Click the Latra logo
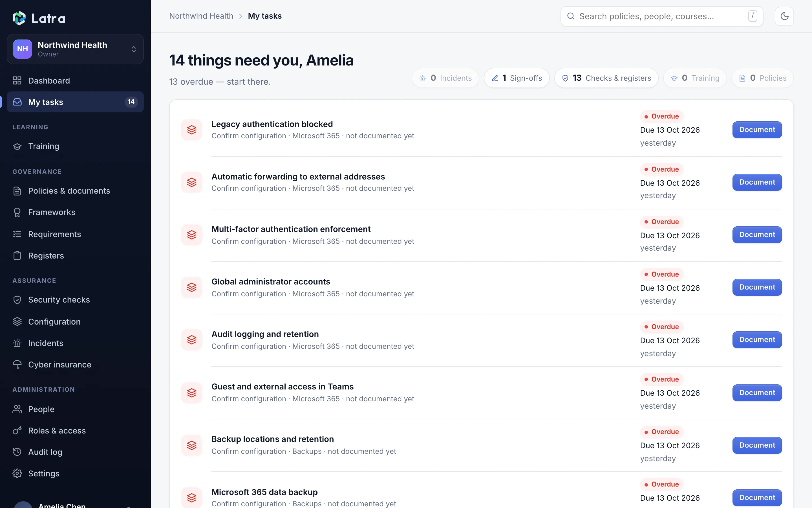 (x=39, y=18)
